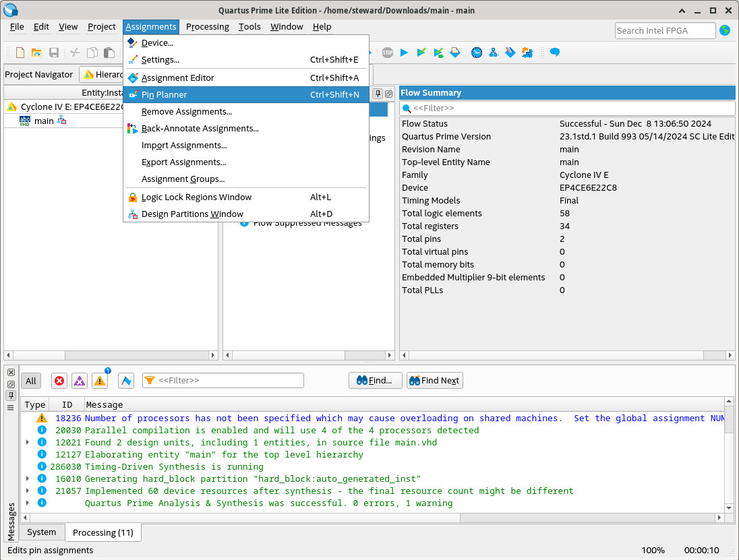
Task: Expand the 16010 Generating hard_block message
Action: (28, 478)
